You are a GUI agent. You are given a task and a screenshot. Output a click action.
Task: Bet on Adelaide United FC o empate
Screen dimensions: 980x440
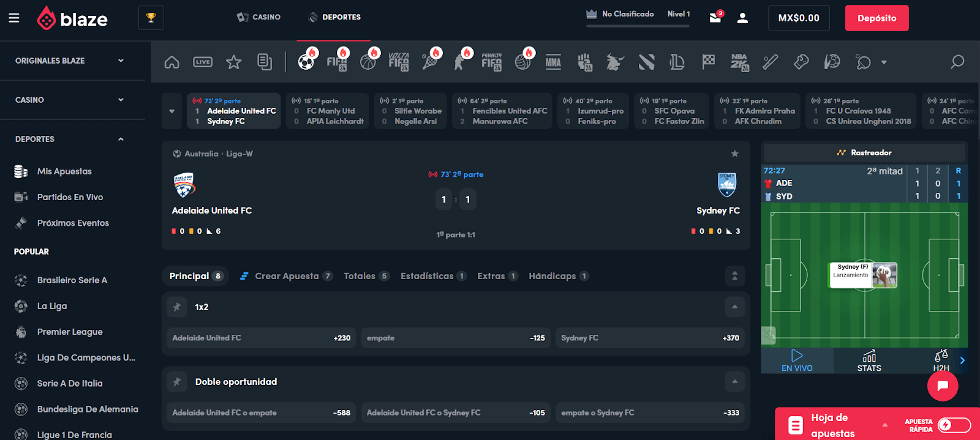[x=262, y=412]
